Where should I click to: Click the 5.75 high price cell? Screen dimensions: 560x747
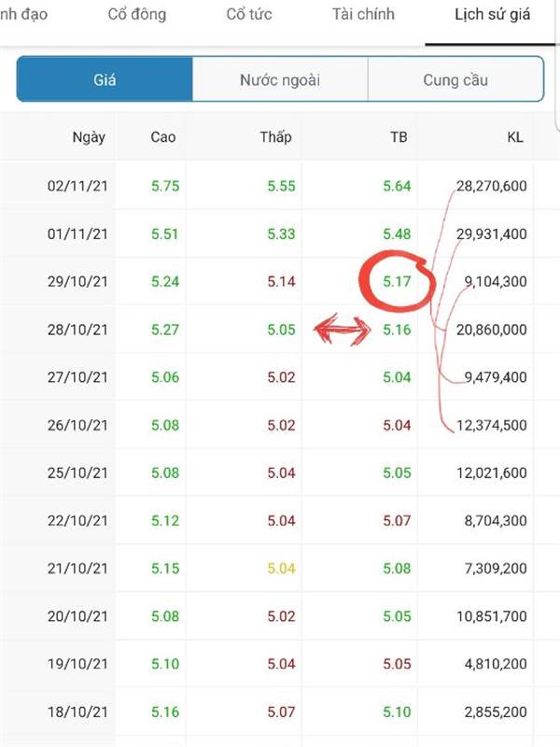click(x=165, y=186)
